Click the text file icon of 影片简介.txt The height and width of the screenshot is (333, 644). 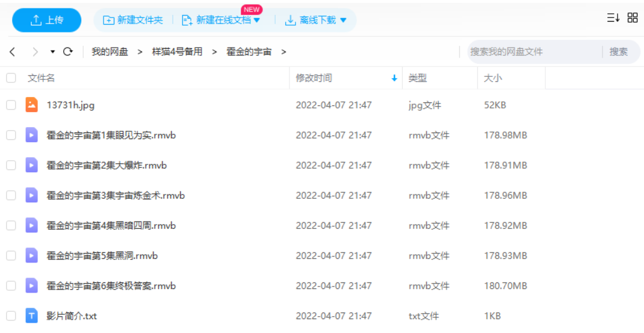pyautogui.click(x=32, y=316)
